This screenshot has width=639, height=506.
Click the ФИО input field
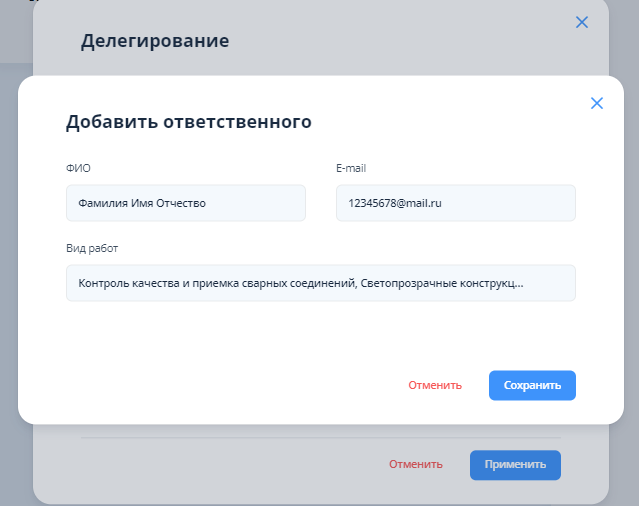(x=185, y=203)
